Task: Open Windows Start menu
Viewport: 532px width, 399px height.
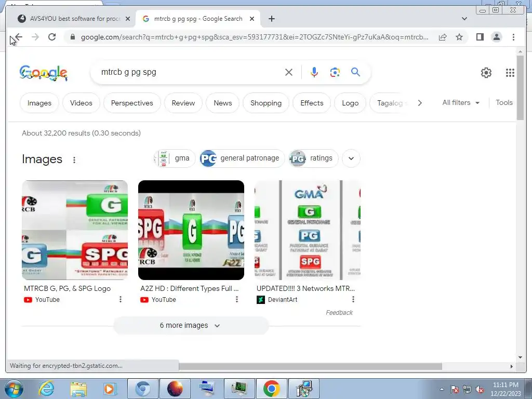Action: tap(14, 389)
